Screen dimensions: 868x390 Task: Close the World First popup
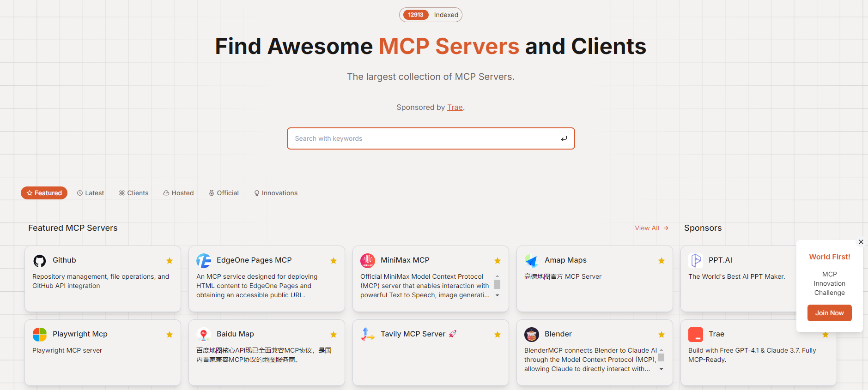tap(861, 242)
